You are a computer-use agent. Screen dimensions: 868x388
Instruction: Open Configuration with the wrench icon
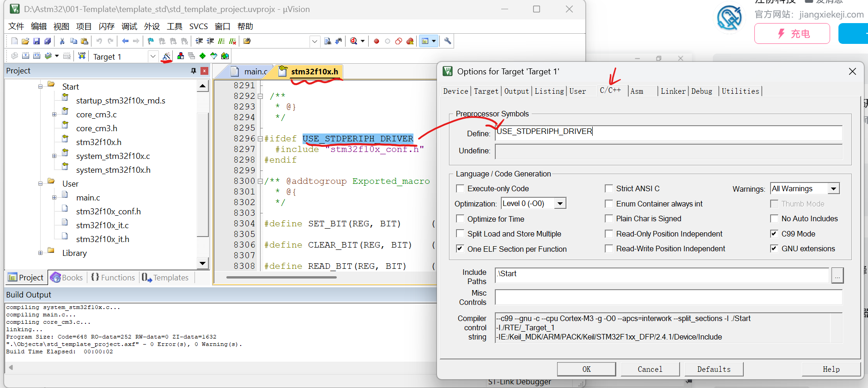[x=448, y=41]
